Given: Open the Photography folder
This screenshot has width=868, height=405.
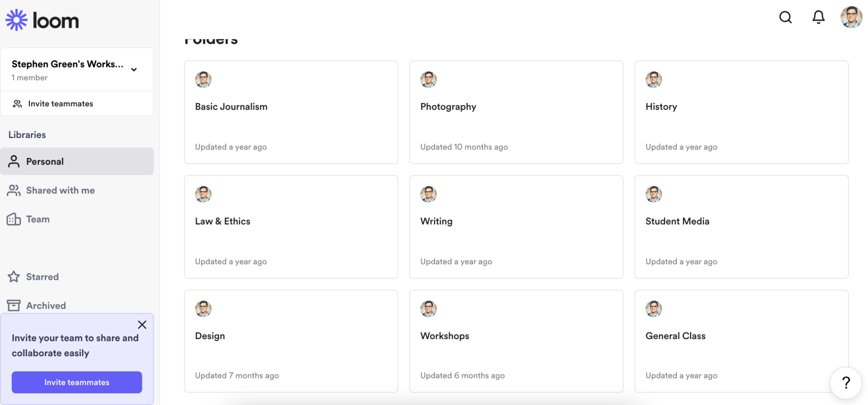Looking at the screenshot, I should coord(515,112).
